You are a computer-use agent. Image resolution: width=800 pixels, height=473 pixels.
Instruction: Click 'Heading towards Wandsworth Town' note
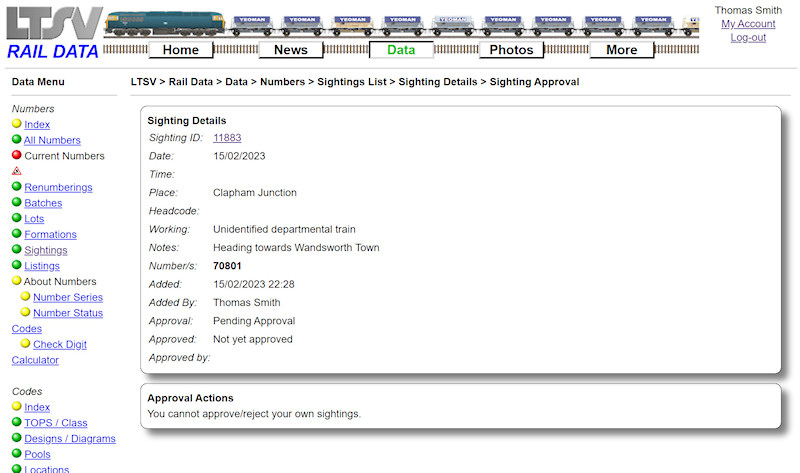(x=296, y=247)
